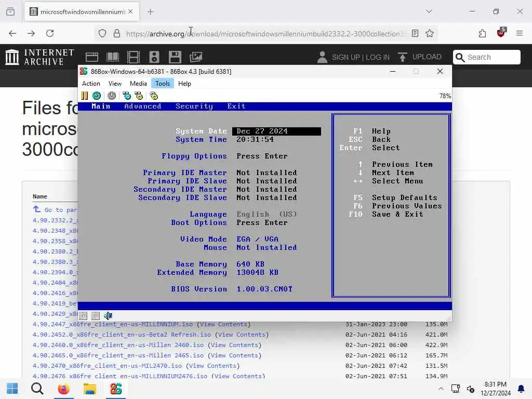Select the Main BIOS tab
532x399 pixels.
(x=101, y=106)
